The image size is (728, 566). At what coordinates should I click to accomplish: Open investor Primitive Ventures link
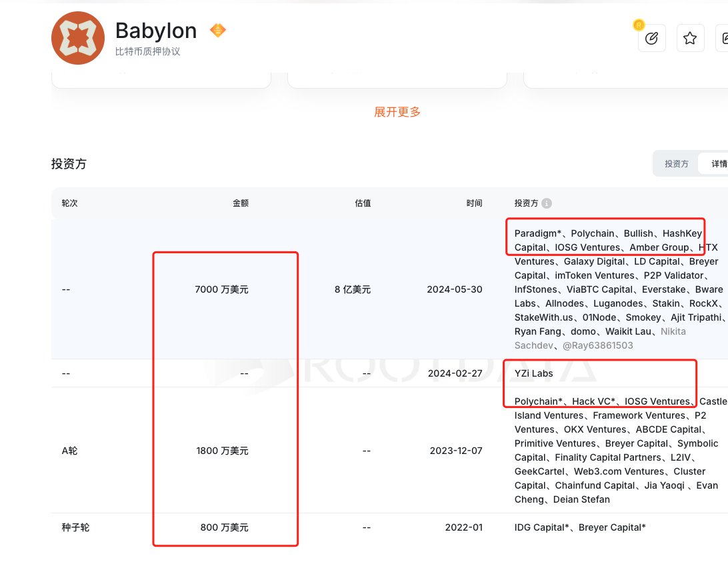(555, 443)
